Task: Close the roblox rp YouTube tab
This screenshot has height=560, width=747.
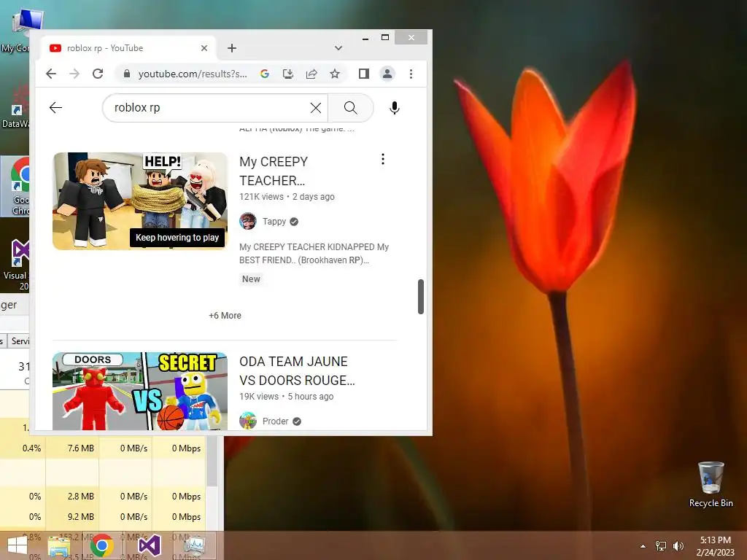Action: tap(204, 48)
